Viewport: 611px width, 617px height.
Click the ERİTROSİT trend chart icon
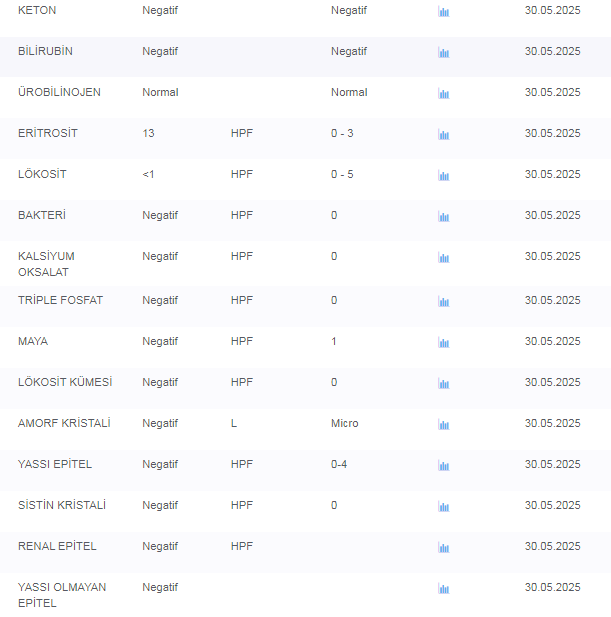click(x=443, y=135)
